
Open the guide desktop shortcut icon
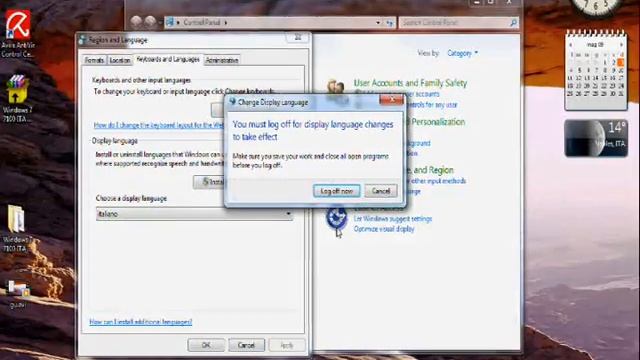coord(17,294)
